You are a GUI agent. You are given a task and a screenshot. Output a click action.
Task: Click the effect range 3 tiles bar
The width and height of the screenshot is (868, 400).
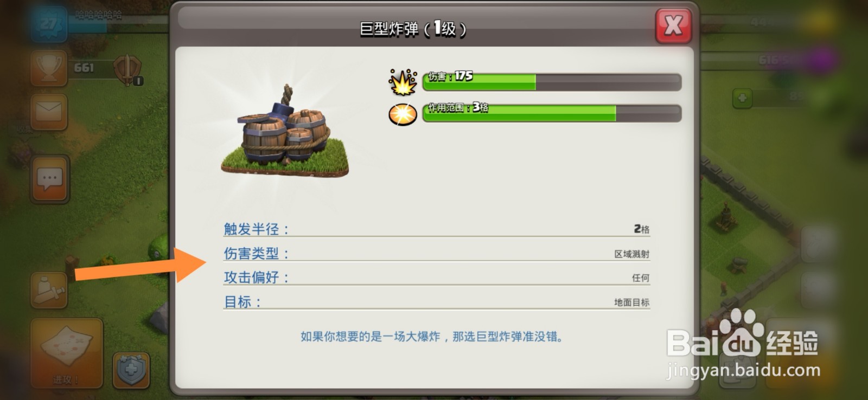[552, 113]
